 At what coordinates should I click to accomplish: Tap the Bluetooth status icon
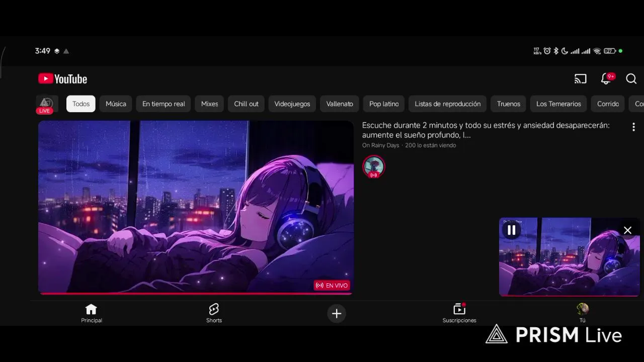pos(556,51)
